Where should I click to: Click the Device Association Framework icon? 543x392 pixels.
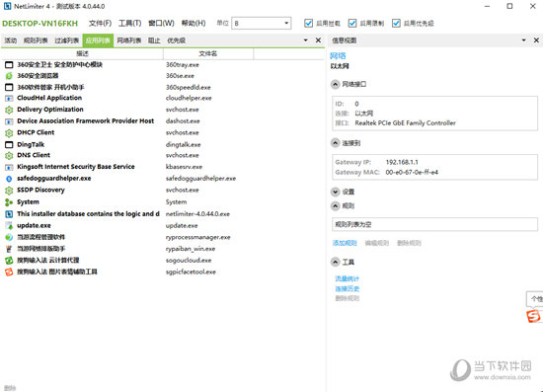[x=9, y=121]
